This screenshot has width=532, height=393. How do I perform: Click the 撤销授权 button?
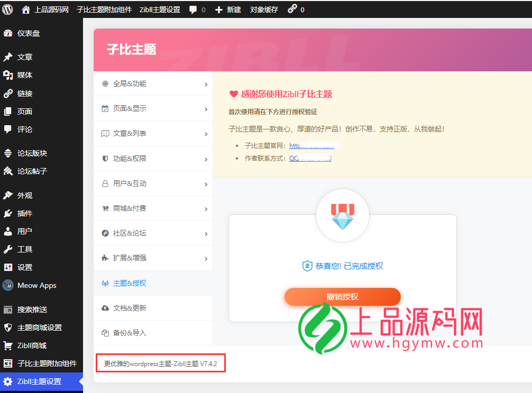(342, 296)
